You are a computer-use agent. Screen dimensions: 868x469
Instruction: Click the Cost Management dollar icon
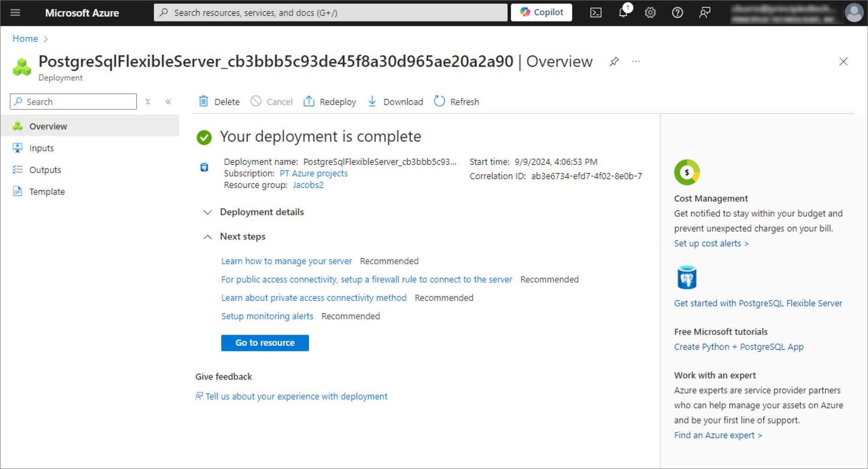[687, 172]
